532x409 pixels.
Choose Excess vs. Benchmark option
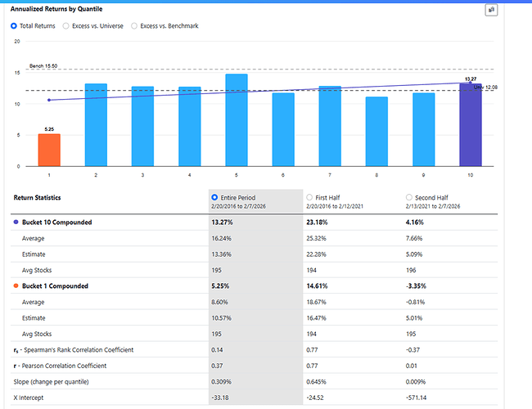click(134, 26)
